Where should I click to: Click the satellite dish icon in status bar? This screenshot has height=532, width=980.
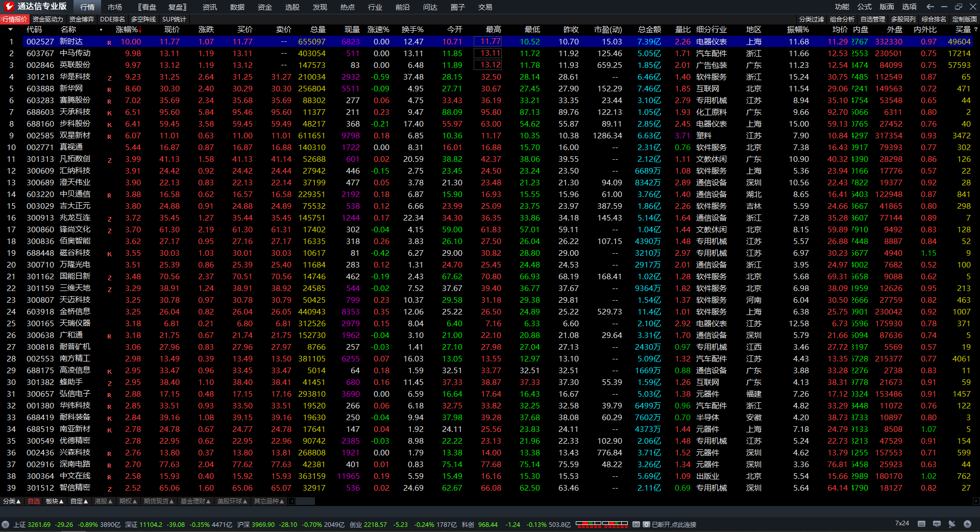(952, 524)
